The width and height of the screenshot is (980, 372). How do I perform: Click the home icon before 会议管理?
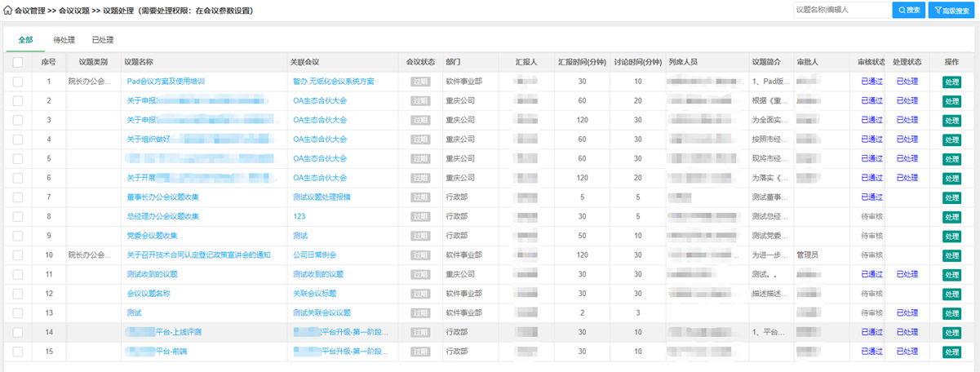pos(8,11)
